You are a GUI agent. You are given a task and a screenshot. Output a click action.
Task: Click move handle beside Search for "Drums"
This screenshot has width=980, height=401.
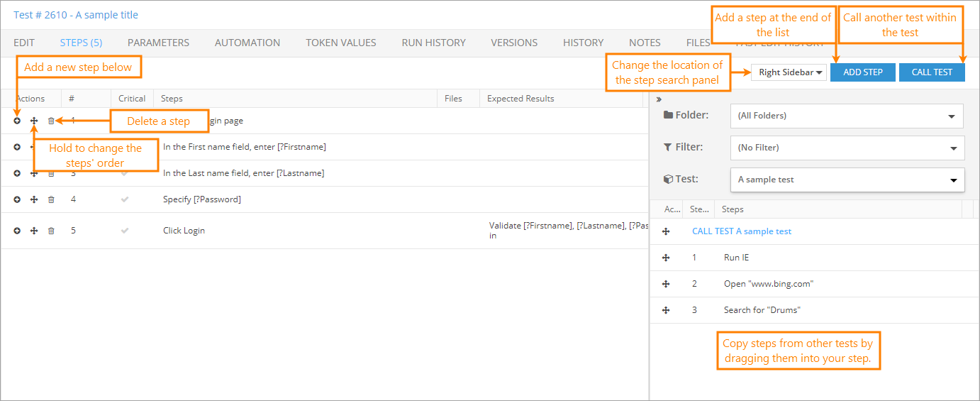click(x=666, y=310)
